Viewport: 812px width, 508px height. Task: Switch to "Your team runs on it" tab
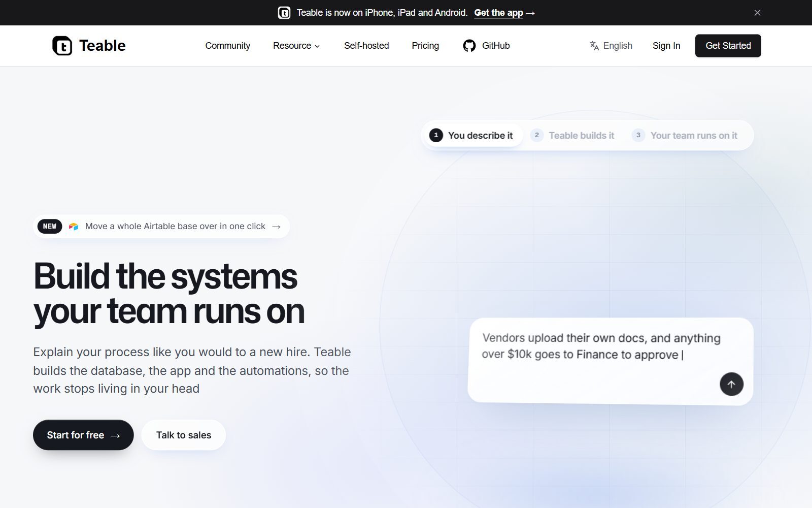click(685, 136)
